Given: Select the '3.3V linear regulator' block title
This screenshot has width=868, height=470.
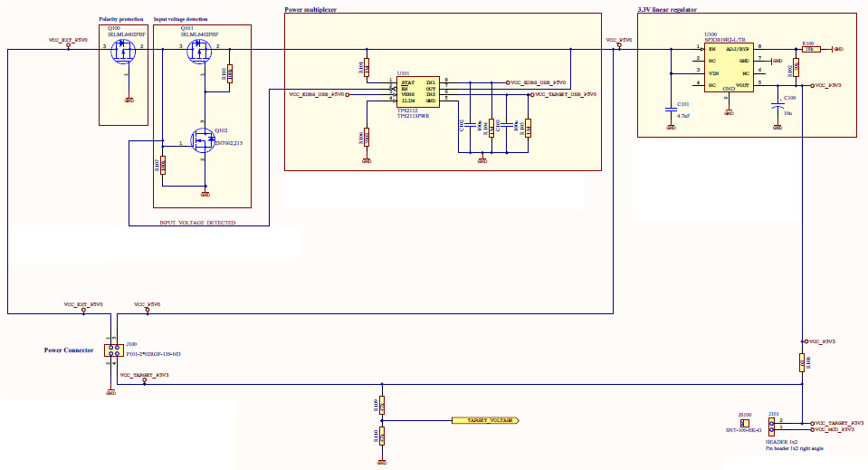Looking at the screenshot, I should click(667, 10).
